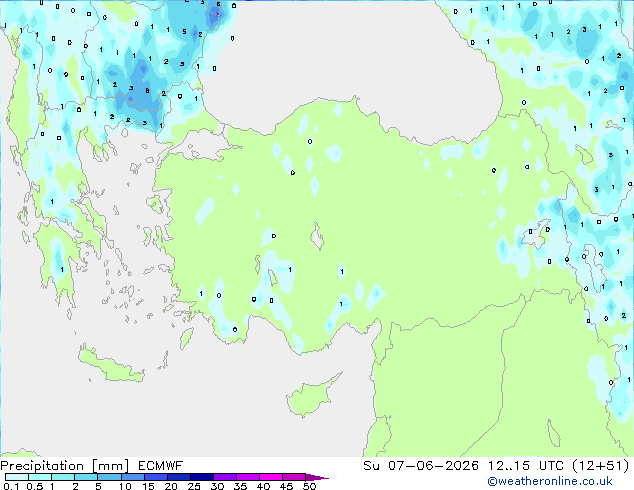Click the 20–25 mm legend color swatch

(178, 477)
